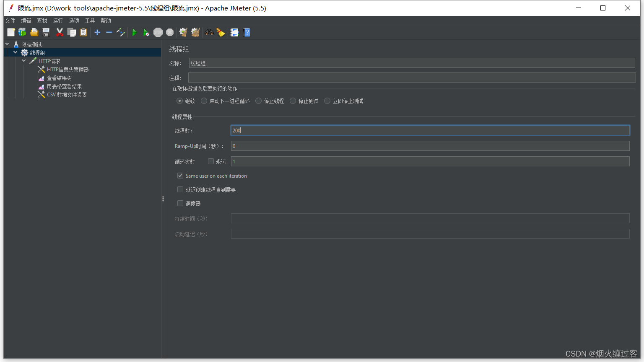Start the test with green arrow
The height and width of the screenshot is (362, 644).
[134, 32]
